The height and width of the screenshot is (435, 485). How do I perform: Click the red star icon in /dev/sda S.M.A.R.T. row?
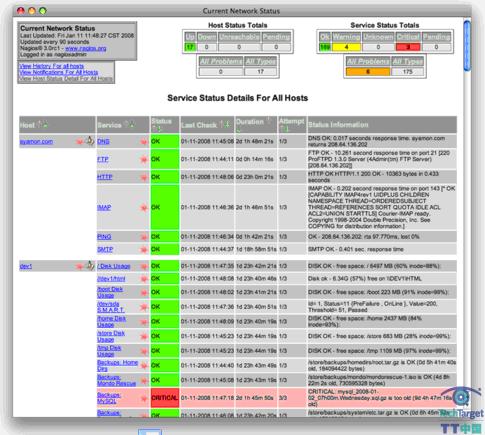click(144, 307)
